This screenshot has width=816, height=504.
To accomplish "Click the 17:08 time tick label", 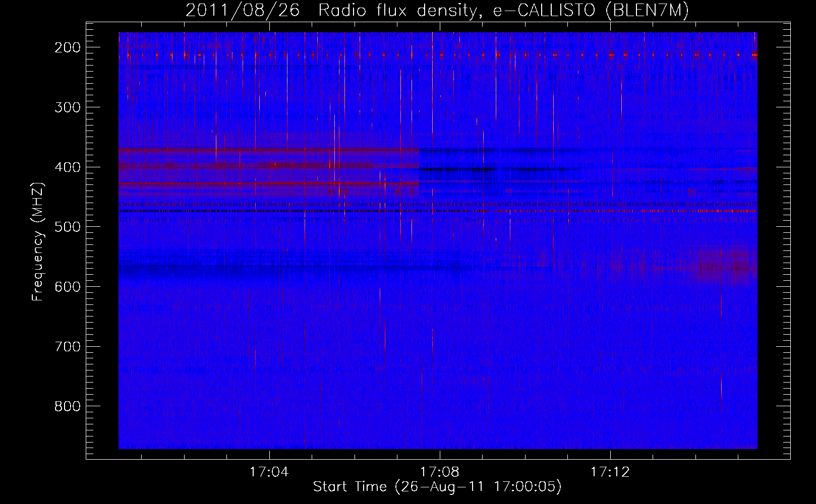I will click(440, 472).
